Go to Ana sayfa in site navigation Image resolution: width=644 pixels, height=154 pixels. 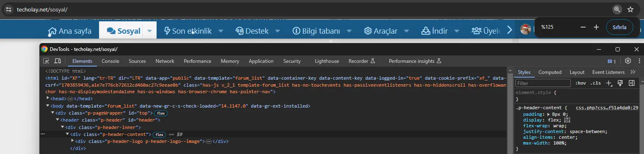(x=69, y=31)
